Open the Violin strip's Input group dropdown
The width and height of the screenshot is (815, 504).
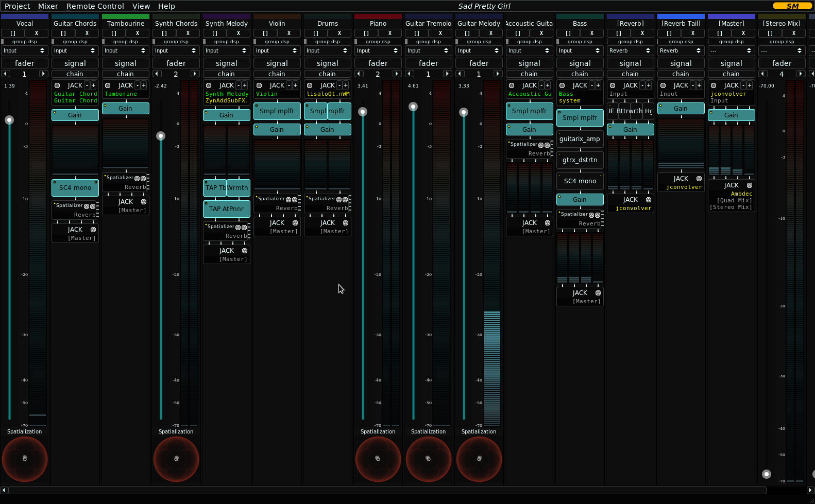(x=277, y=50)
